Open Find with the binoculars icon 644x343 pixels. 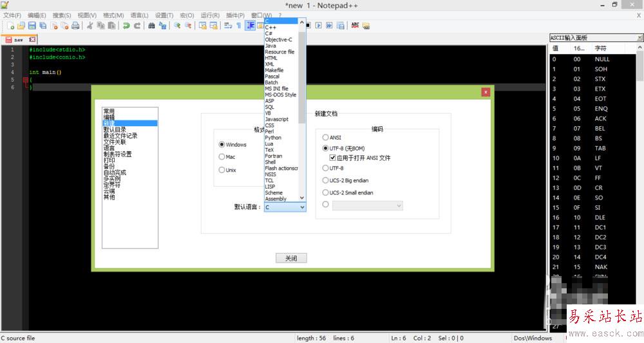(151, 26)
